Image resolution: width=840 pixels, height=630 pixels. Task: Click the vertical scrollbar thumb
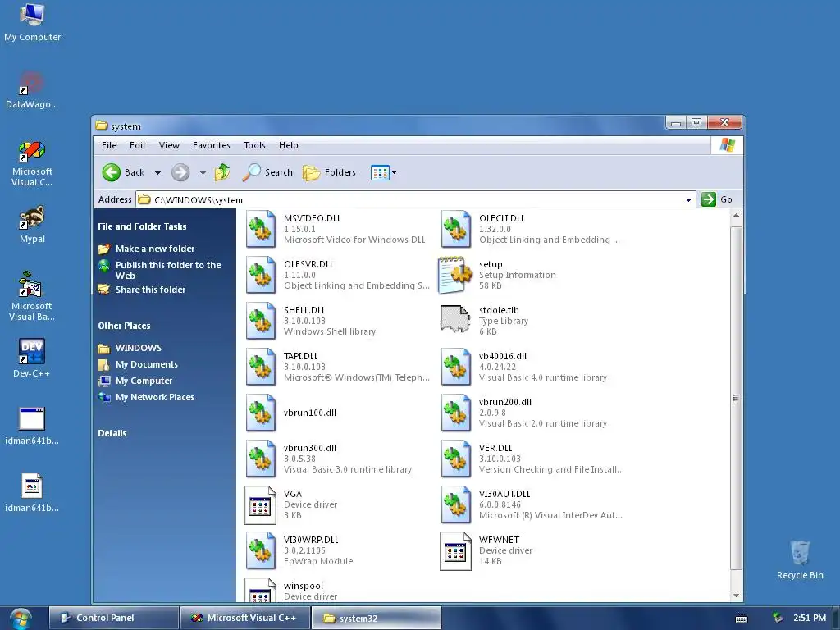(736, 398)
